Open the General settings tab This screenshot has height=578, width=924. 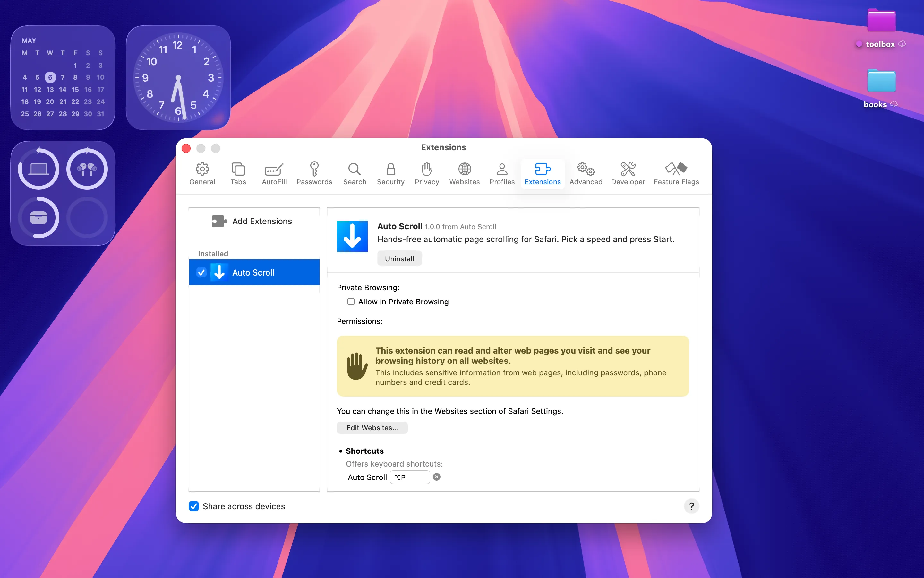[202, 173]
